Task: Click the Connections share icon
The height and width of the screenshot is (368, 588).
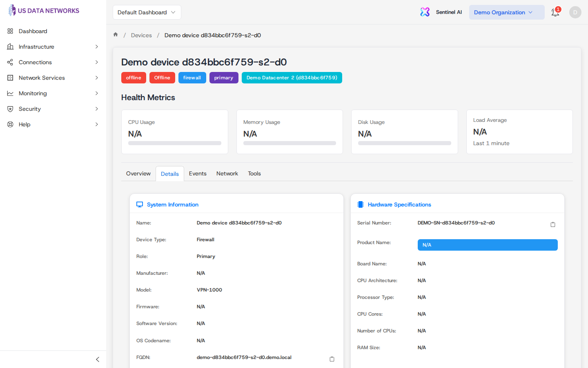Action: 10,62
